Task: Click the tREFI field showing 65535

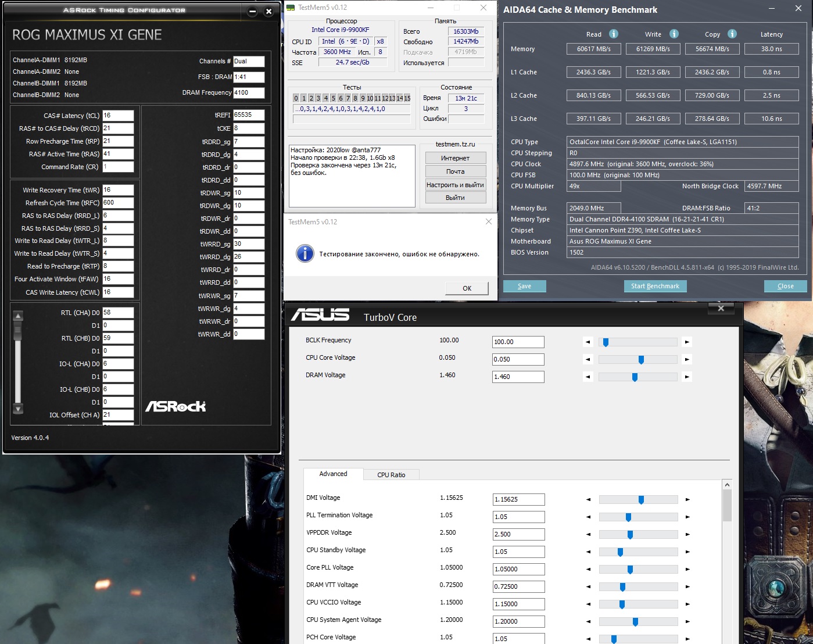Action: tap(249, 115)
